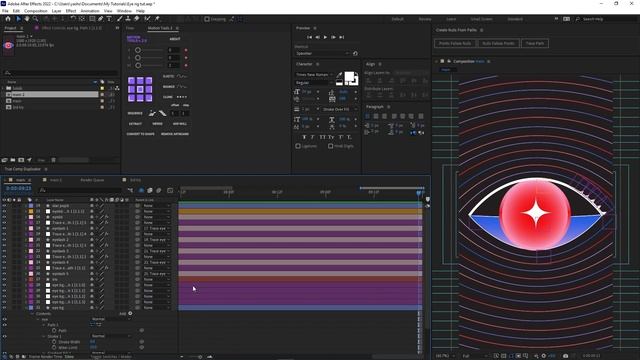Select the Horizontal Type tool
Viewport: 640px width, 360px height.
[109, 19]
